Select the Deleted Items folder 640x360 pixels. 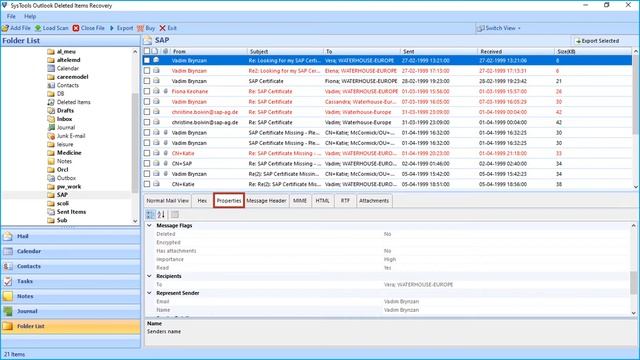pos(69,102)
